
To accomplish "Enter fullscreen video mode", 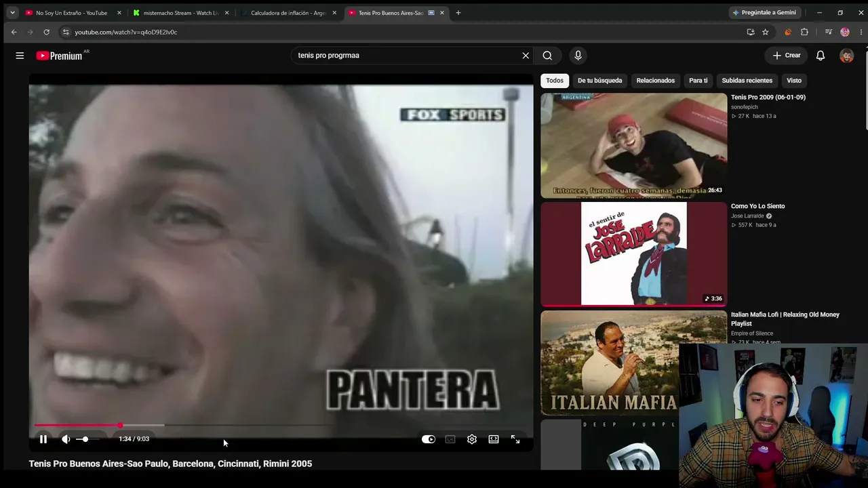I will [x=515, y=439].
